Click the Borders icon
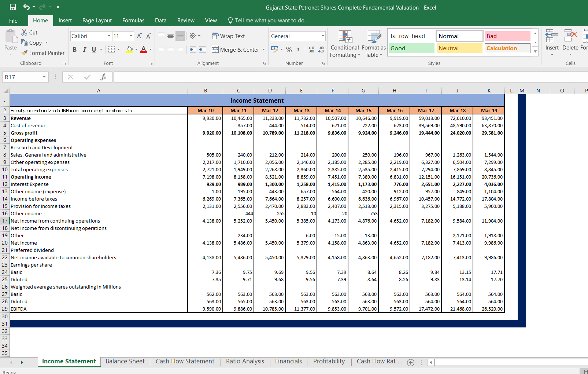This screenshot has width=588, height=374. [112, 49]
